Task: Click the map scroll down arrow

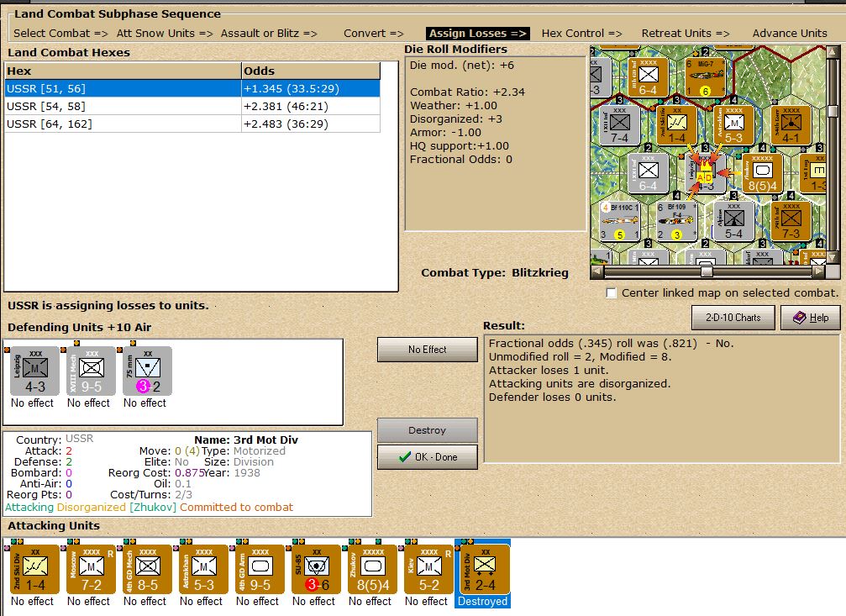Action: 833,258
